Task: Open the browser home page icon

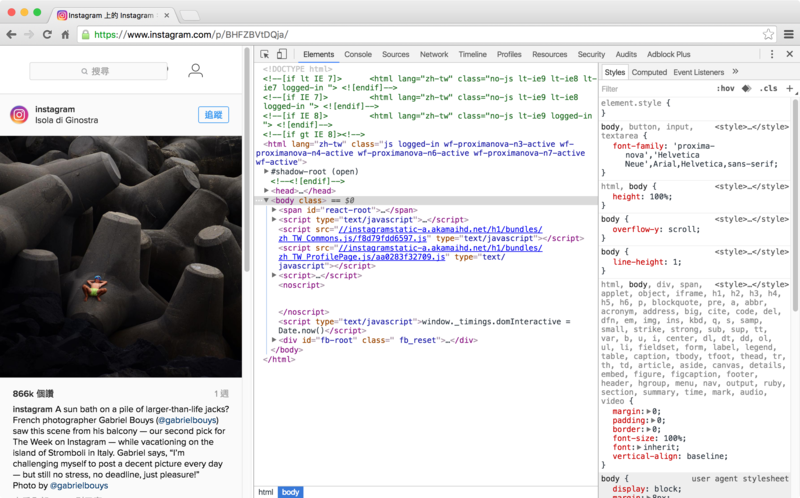Action: tap(65, 35)
